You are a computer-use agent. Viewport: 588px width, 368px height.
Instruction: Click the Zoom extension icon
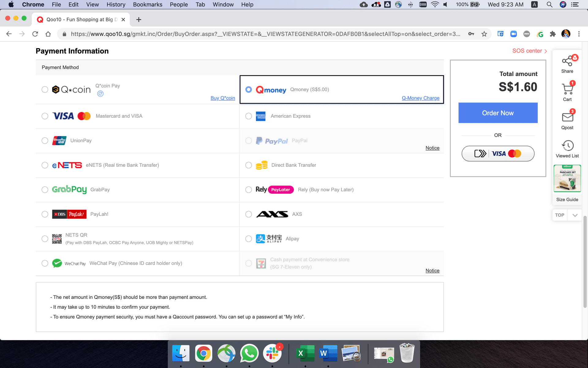514,34
